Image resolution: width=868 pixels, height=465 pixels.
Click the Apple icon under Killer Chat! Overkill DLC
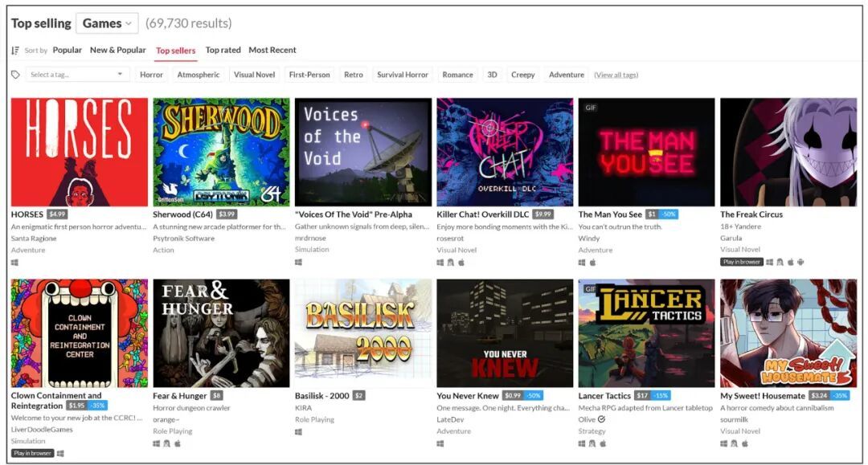click(461, 263)
